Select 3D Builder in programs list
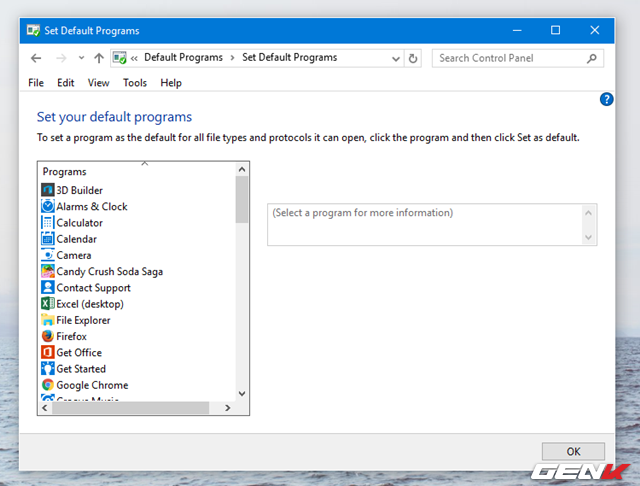This screenshot has width=640, height=486. (79, 190)
